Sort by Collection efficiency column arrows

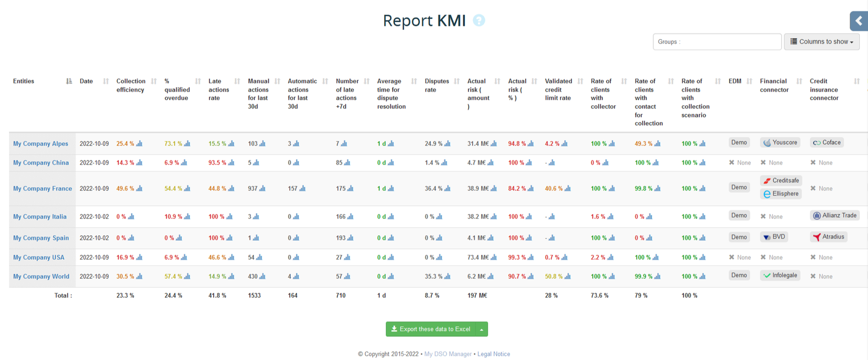click(154, 81)
